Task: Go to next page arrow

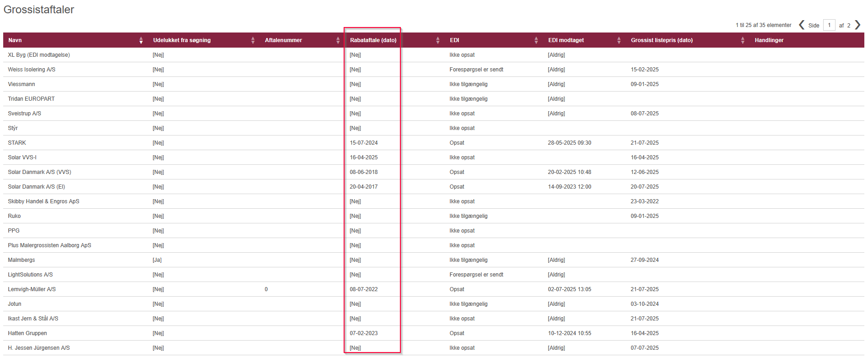Action: click(857, 25)
